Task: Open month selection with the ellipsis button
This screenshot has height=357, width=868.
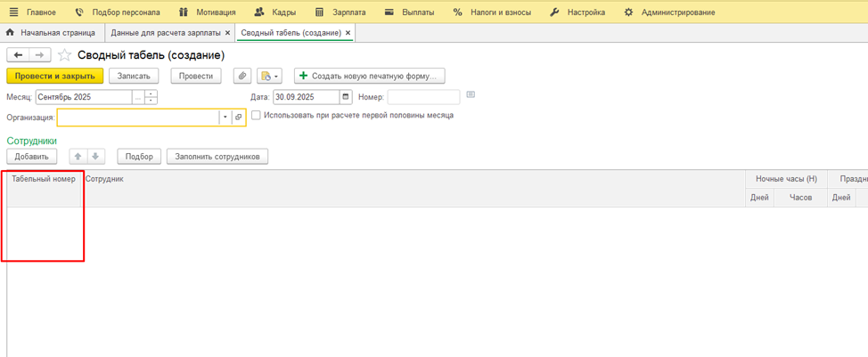Action: (x=138, y=97)
